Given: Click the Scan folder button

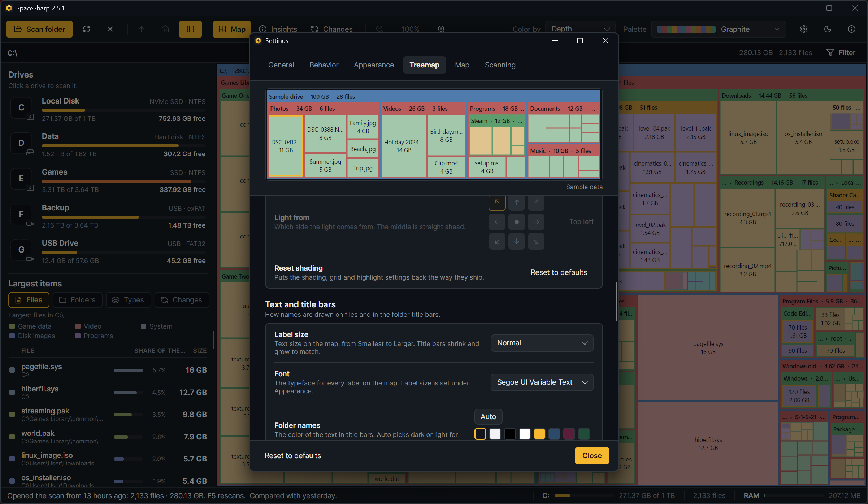Looking at the screenshot, I should 39,29.
